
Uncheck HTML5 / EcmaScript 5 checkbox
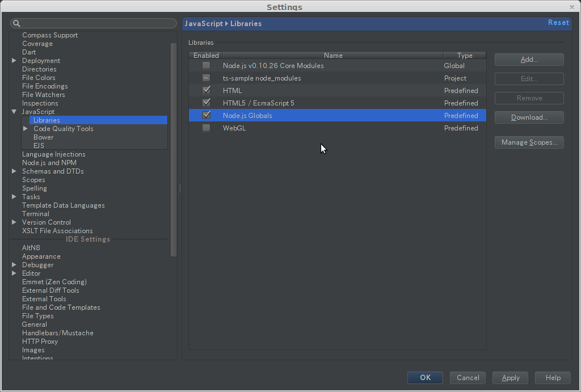(206, 103)
